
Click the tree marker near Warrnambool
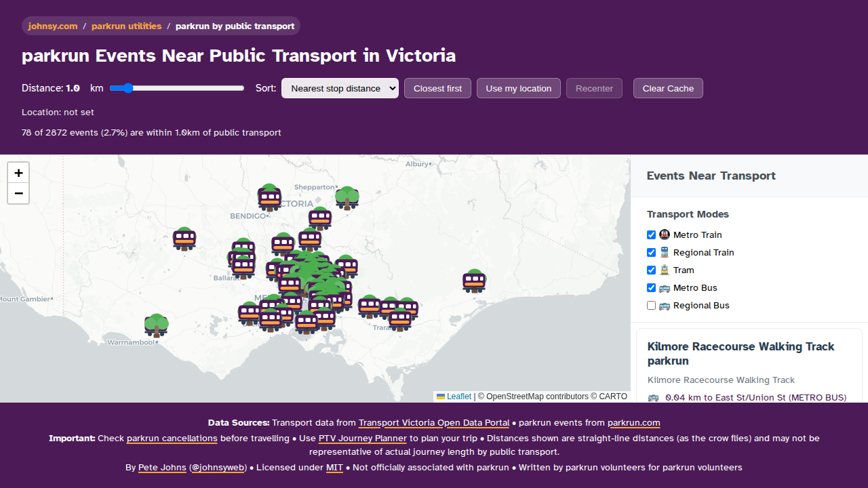click(156, 324)
